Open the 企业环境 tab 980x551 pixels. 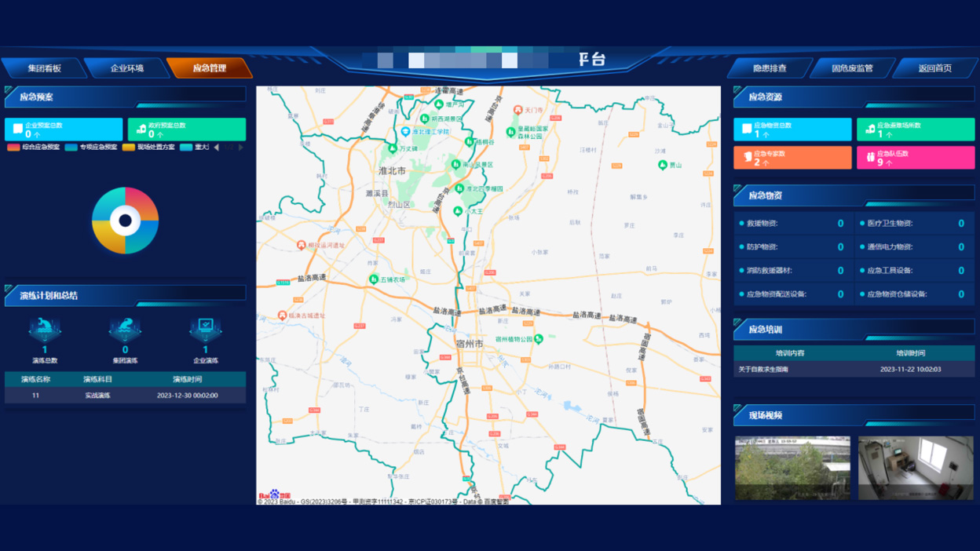point(126,68)
